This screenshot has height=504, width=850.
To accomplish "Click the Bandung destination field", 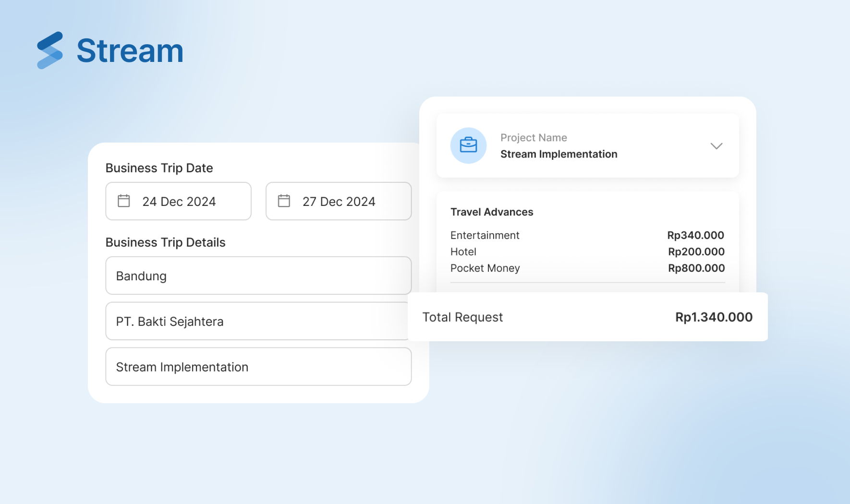I will (258, 276).
